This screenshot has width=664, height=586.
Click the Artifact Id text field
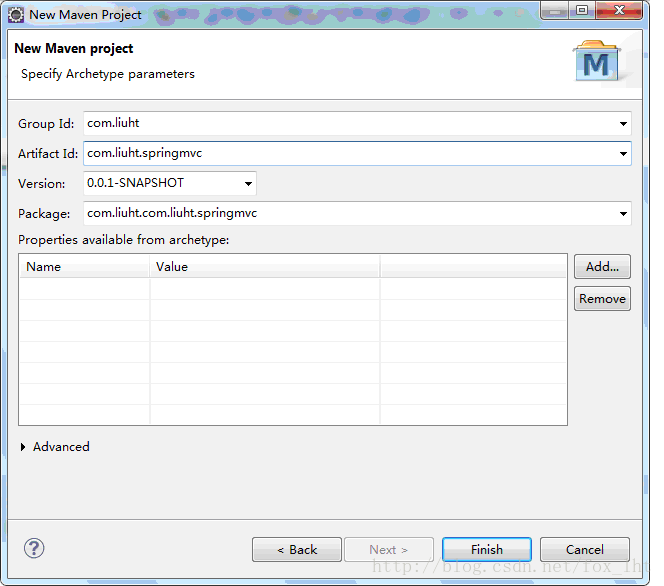click(x=357, y=154)
